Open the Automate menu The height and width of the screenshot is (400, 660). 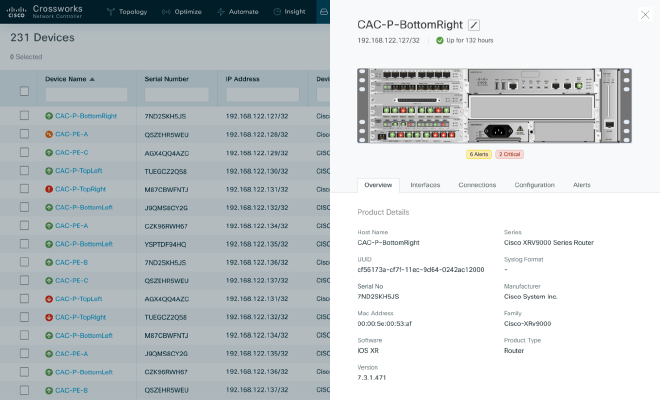click(x=238, y=12)
